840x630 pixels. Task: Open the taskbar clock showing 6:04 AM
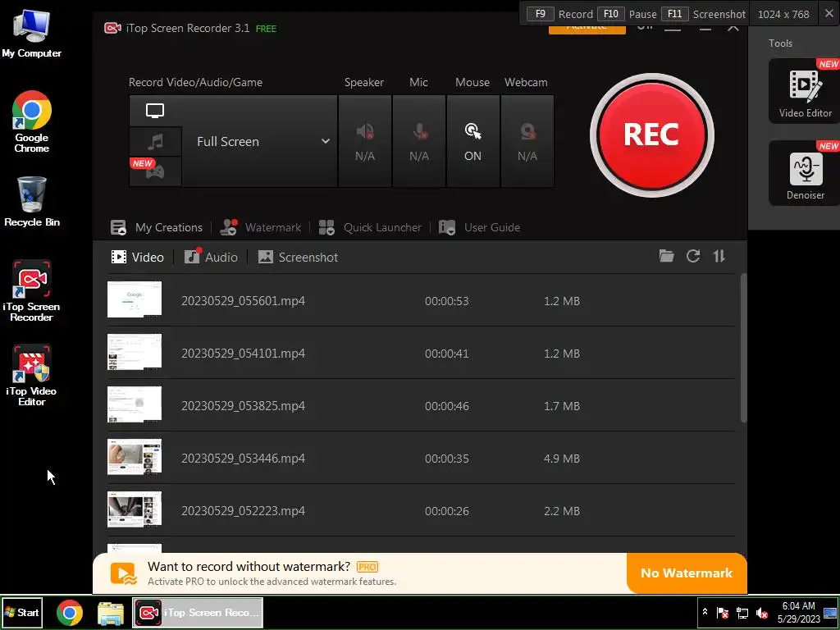coord(798,612)
